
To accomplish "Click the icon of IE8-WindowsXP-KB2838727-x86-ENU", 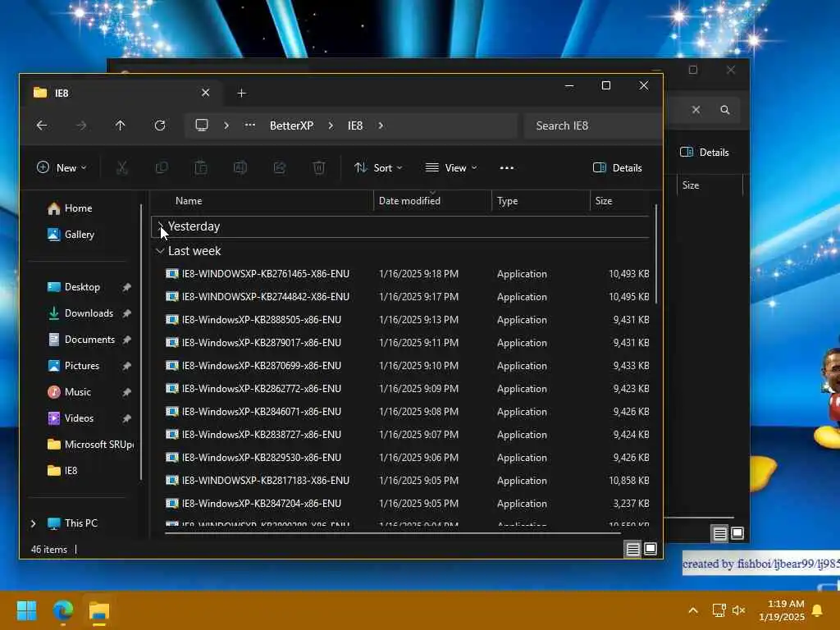I will [172, 435].
